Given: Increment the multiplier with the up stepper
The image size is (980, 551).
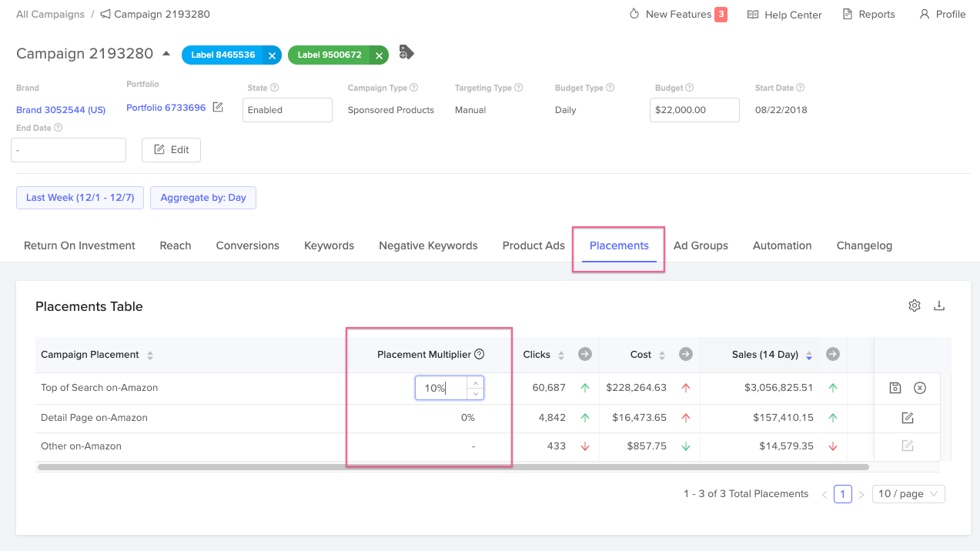Looking at the screenshot, I should [476, 383].
